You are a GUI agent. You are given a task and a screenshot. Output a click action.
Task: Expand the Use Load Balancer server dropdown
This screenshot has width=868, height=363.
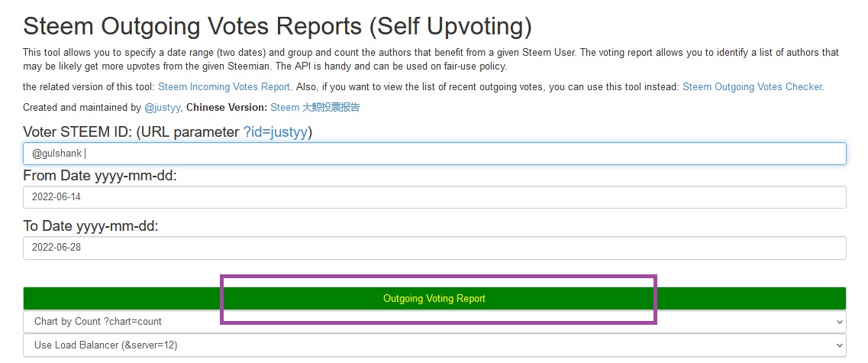pos(434,345)
